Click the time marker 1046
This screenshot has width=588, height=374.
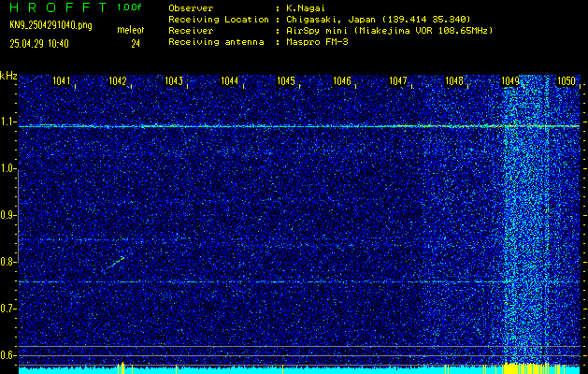[x=342, y=80]
